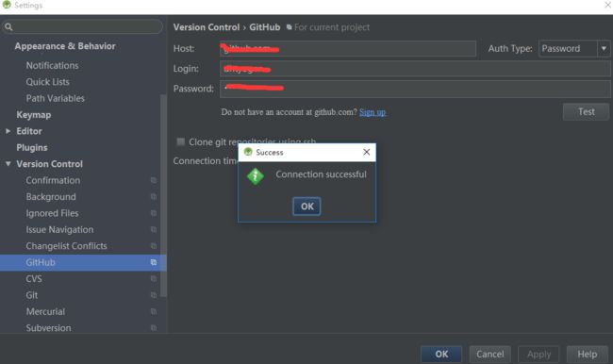The image size is (613, 364).
Task: Open Plugins settings
Action: click(x=32, y=147)
